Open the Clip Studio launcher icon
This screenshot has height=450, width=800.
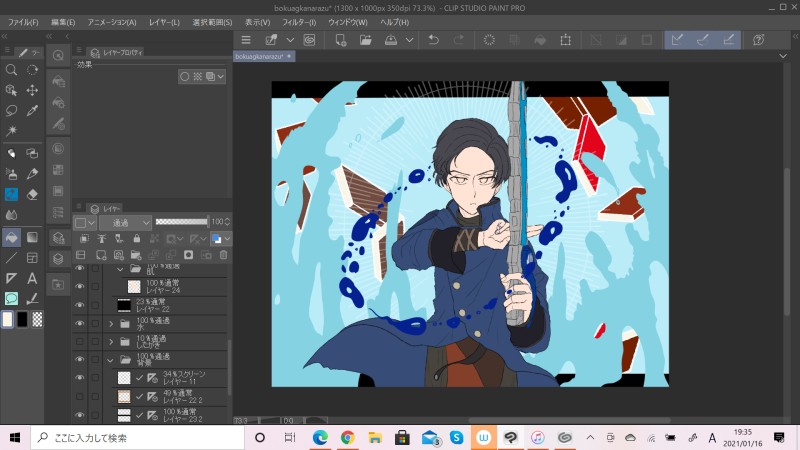(309, 40)
